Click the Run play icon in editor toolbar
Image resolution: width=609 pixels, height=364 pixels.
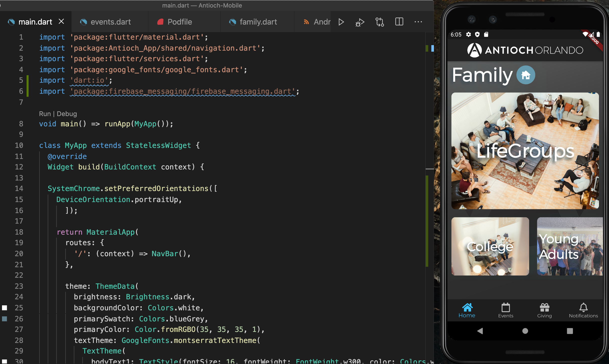coord(341,22)
